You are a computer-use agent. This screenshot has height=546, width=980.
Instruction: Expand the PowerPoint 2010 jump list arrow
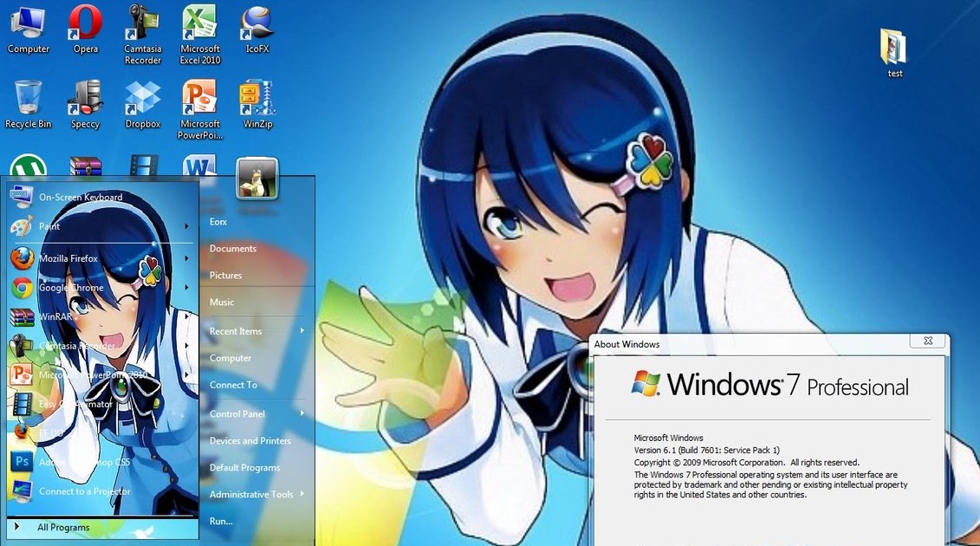187,374
